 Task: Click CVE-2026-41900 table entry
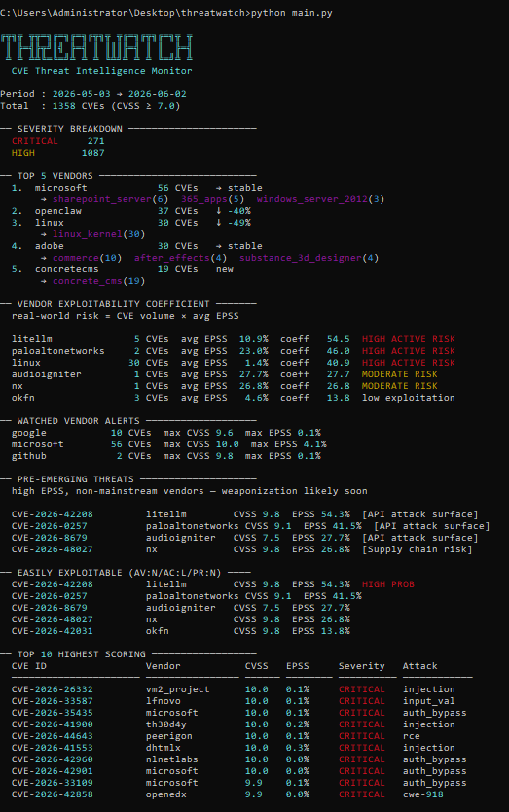[53, 724]
